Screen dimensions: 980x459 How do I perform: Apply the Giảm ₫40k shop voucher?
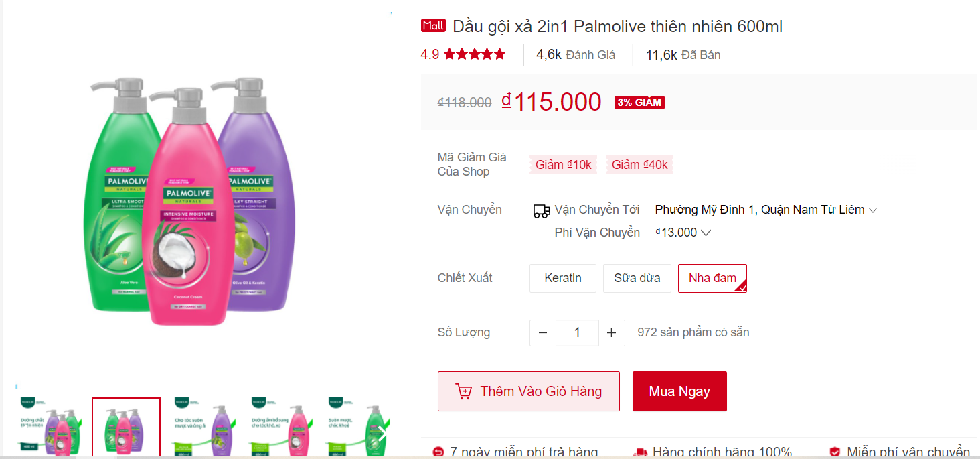click(x=639, y=164)
